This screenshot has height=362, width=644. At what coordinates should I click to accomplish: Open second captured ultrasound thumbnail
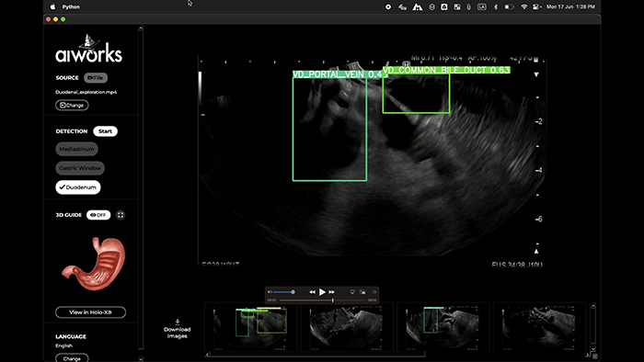click(x=346, y=327)
